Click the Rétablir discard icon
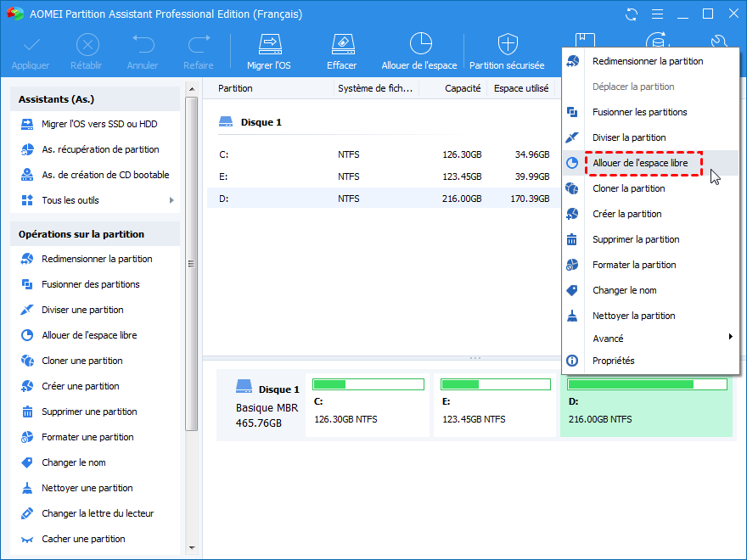747x560 pixels. pyautogui.click(x=87, y=45)
